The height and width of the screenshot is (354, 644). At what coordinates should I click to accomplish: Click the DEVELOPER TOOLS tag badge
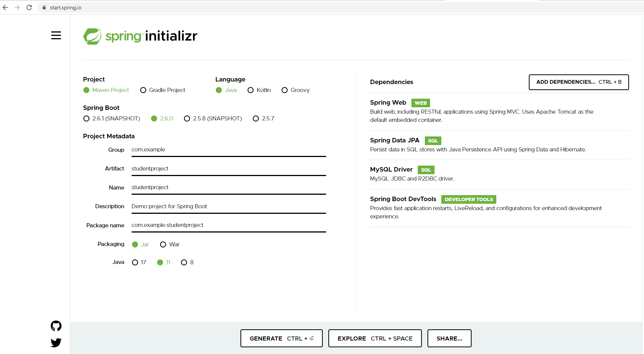tap(469, 200)
